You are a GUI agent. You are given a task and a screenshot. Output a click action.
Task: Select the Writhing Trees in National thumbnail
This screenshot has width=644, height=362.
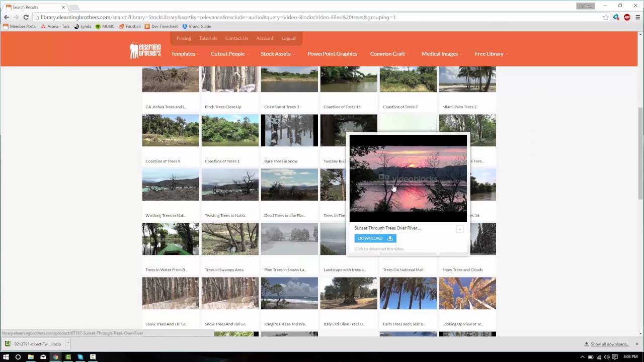pyautogui.click(x=171, y=185)
